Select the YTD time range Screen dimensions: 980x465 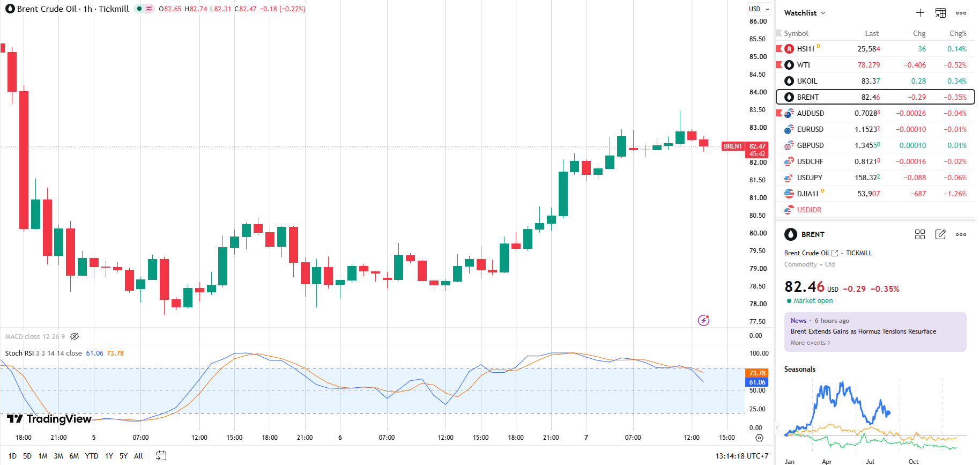pyautogui.click(x=92, y=456)
